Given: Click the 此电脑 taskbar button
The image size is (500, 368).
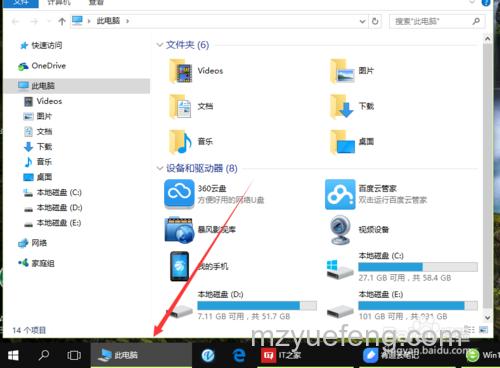Looking at the screenshot, I should [141, 355].
